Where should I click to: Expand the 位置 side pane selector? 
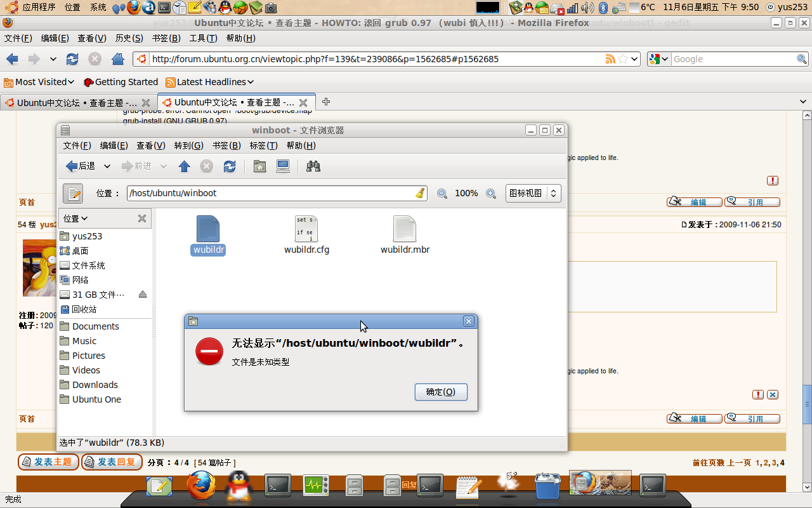75,218
